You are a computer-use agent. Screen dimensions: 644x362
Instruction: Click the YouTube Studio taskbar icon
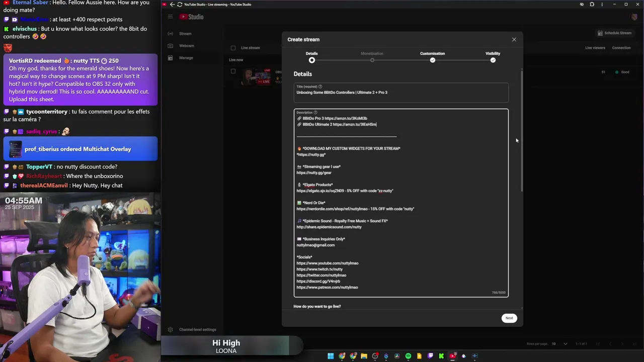(452, 356)
